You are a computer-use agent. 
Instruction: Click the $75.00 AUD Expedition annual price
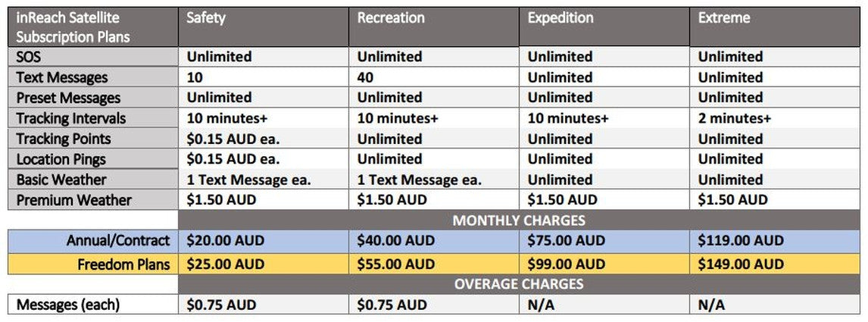tap(567, 241)
